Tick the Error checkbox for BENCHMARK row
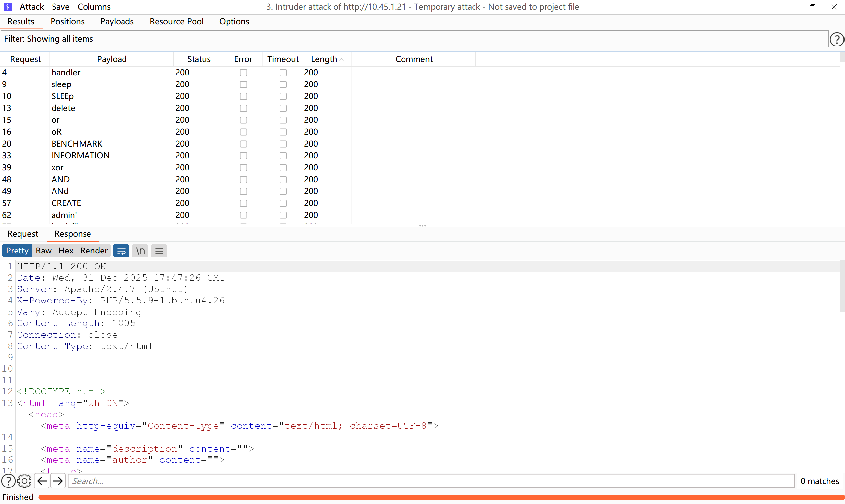This screenshot has width=845, height=504. [x=243, y=144]
